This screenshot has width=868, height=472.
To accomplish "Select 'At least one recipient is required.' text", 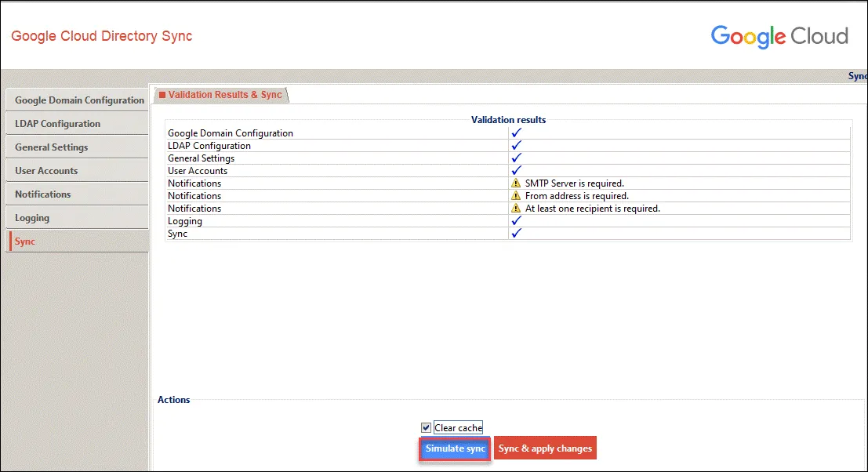I will coord(592,209).
